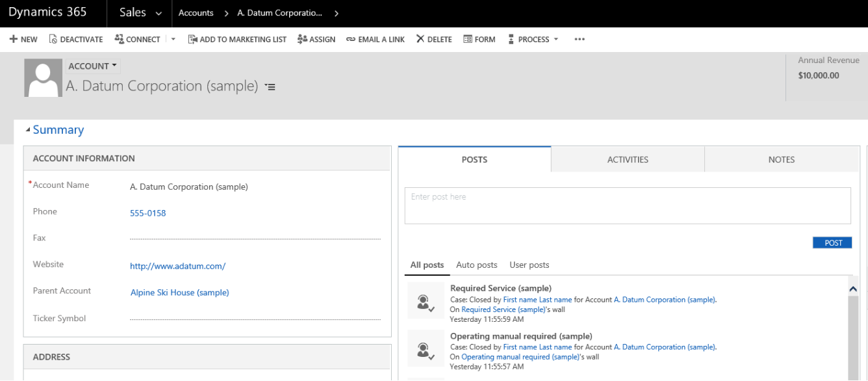Click the Connect command icon
868x381 pixels.
119,40
